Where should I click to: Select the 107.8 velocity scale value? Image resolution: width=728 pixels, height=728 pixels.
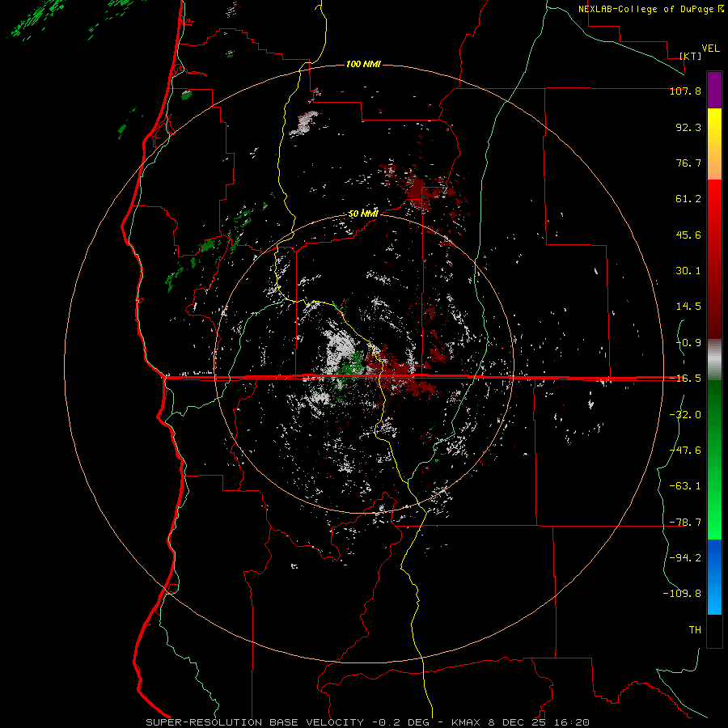click(x=685, y=91)
